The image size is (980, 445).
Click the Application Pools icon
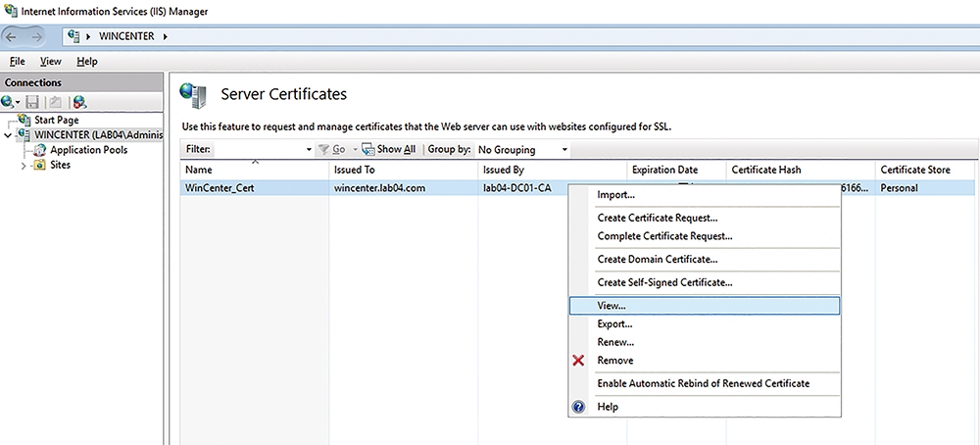39,150
